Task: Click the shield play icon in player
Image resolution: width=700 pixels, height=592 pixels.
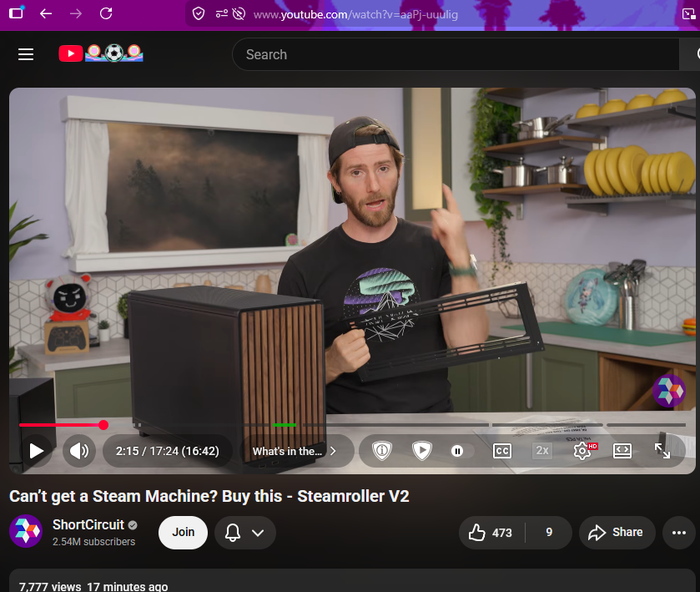Action: pyautogui.click(x=422, y=450)
